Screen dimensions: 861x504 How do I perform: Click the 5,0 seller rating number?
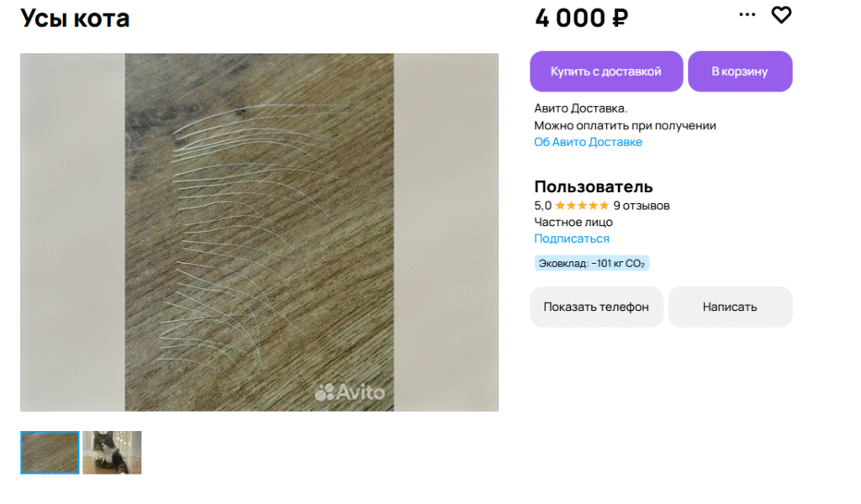tap(542, 206)
